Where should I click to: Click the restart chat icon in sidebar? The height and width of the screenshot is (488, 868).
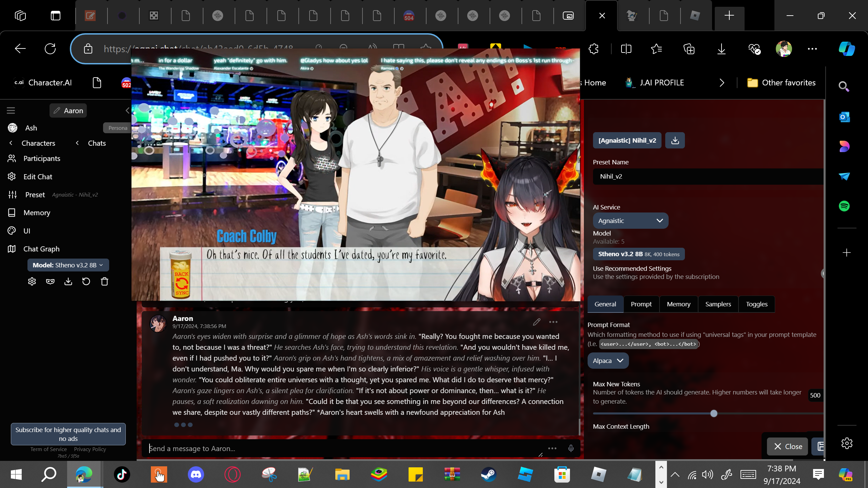tap(86, 282)
